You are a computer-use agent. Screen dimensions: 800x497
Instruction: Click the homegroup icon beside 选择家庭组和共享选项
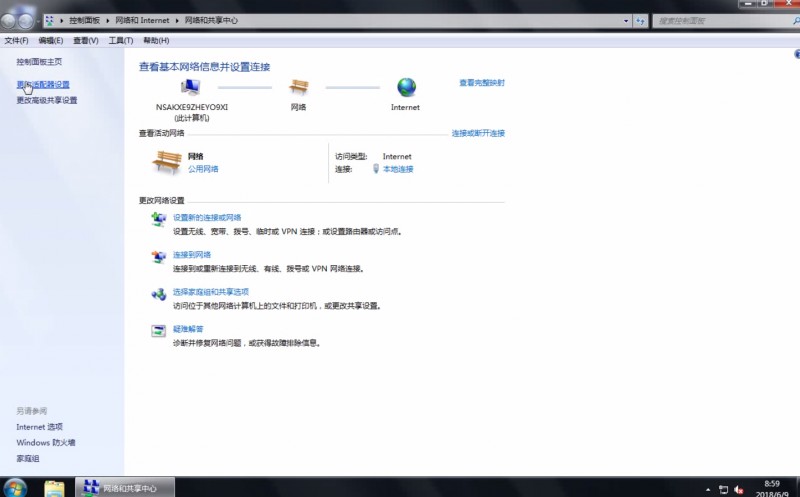[x=159, y=294]
